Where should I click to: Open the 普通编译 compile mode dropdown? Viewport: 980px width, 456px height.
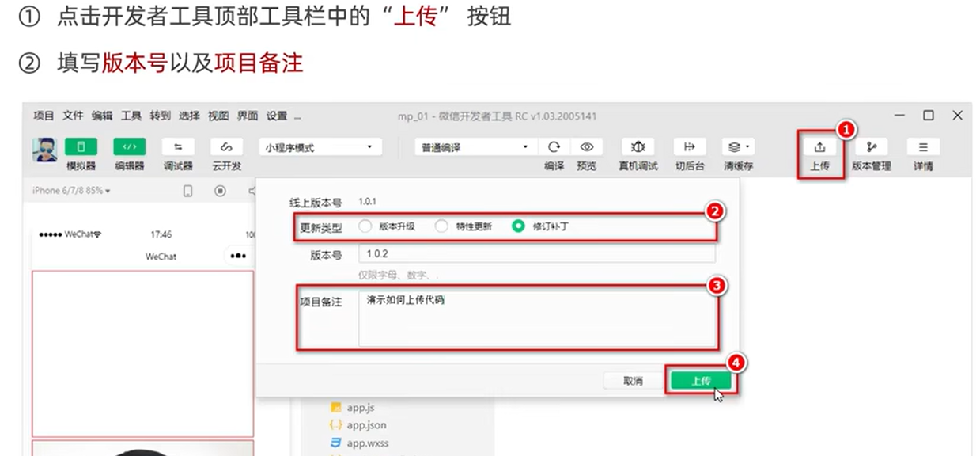(x=475, y=147)
